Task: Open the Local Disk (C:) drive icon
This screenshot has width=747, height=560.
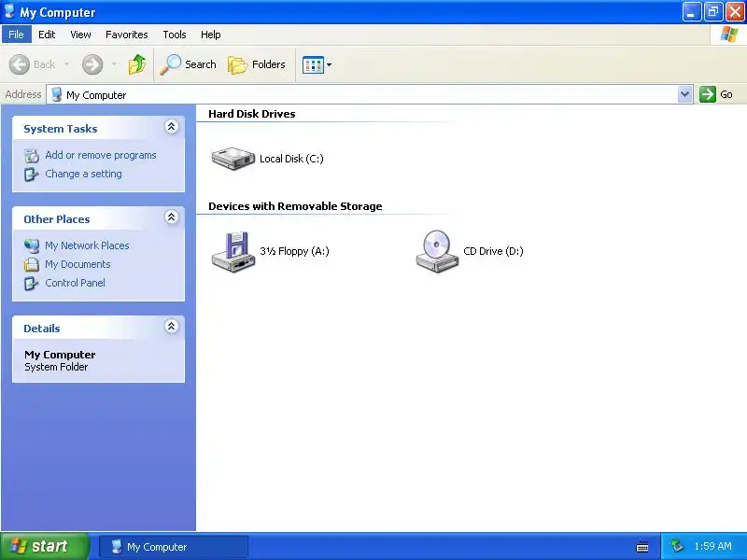Action: (233, 159)
